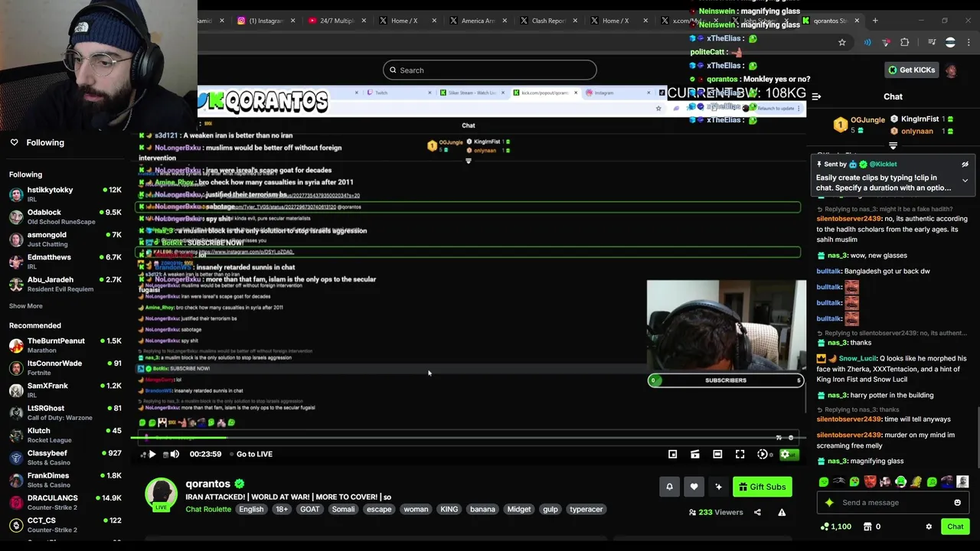Select the 18+ tag

tap(282, 509)
